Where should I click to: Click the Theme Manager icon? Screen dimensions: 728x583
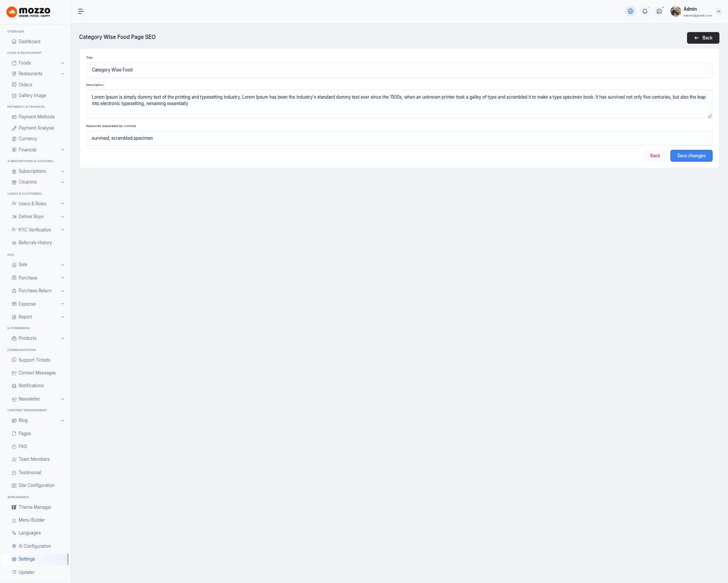coord(14,507)
